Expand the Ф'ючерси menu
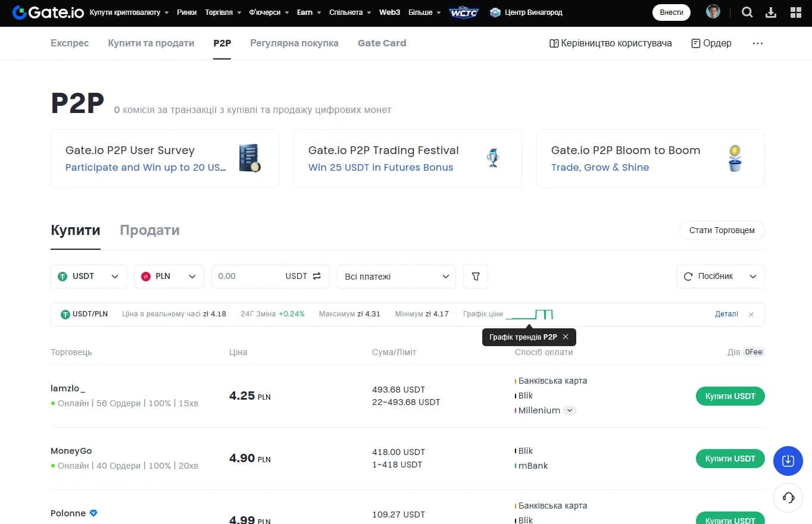 click(269, 12)
